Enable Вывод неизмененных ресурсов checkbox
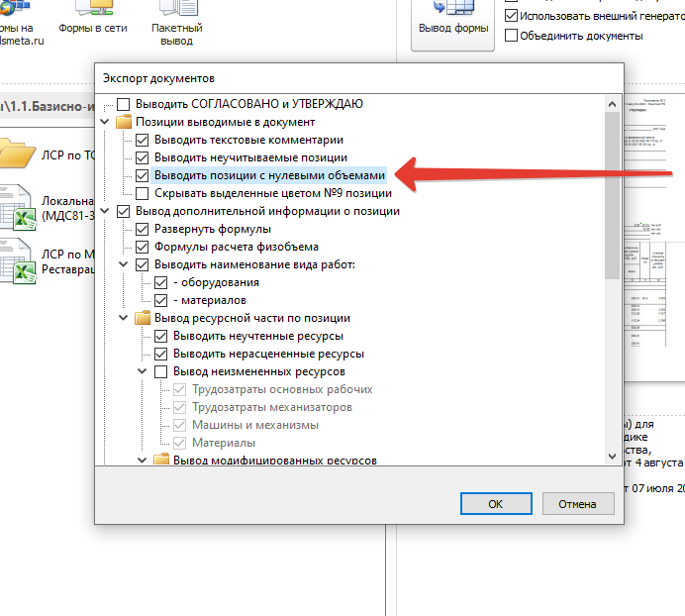The width and height of the screenshot is (685, 616). (160, 371)
